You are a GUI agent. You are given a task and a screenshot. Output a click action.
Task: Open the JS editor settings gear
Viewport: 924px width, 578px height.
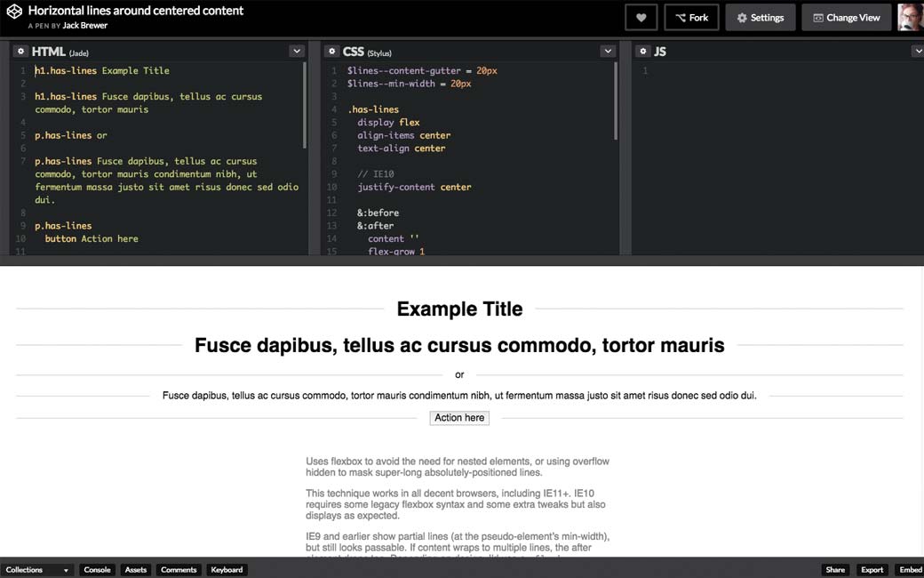pos(642,52)
